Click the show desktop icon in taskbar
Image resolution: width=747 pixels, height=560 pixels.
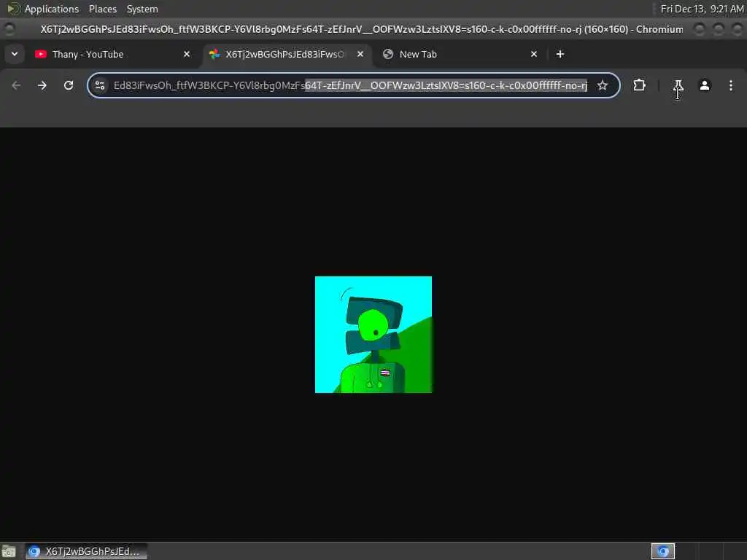click(x=9, y=551)
